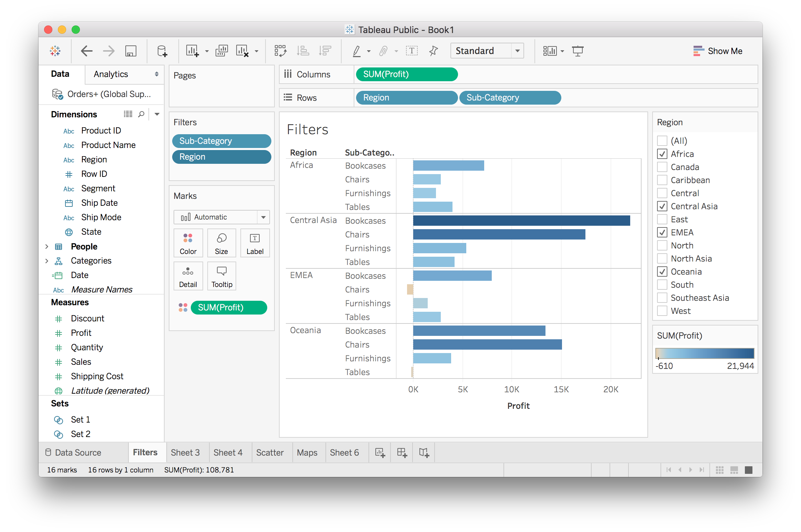Open the Tooltip marks card
This screenshot has height=532, width=801.
[x=221, y=276]
